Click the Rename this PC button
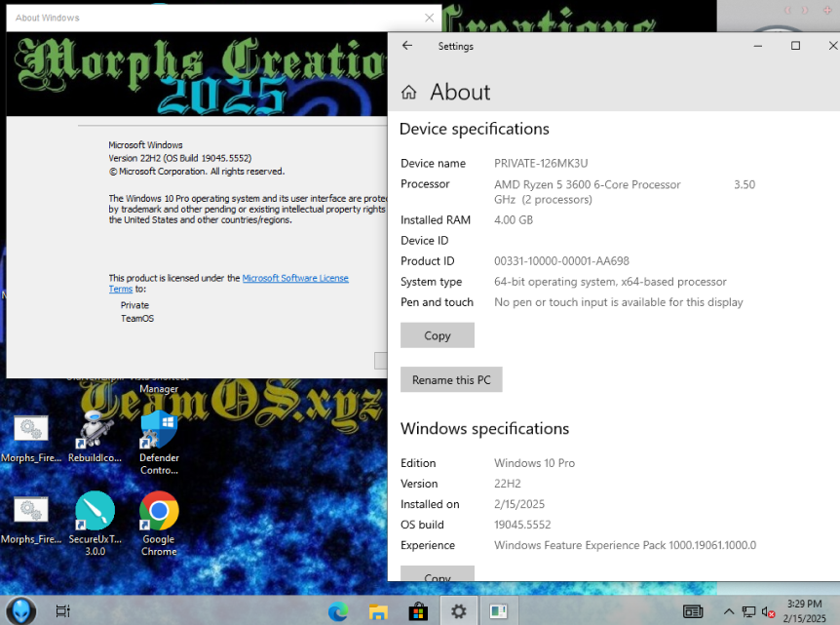Viewport: 840px width, 625px height. tap(451, 380)
